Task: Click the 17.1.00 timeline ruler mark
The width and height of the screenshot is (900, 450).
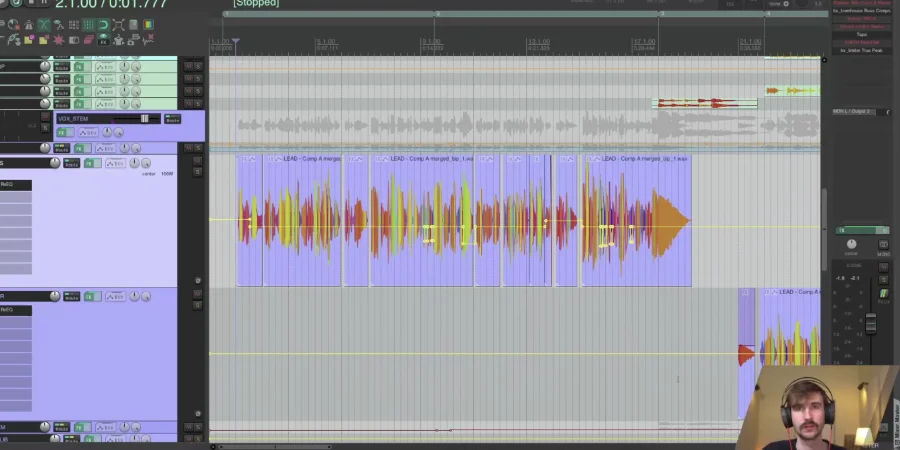Action: (644, 42)
